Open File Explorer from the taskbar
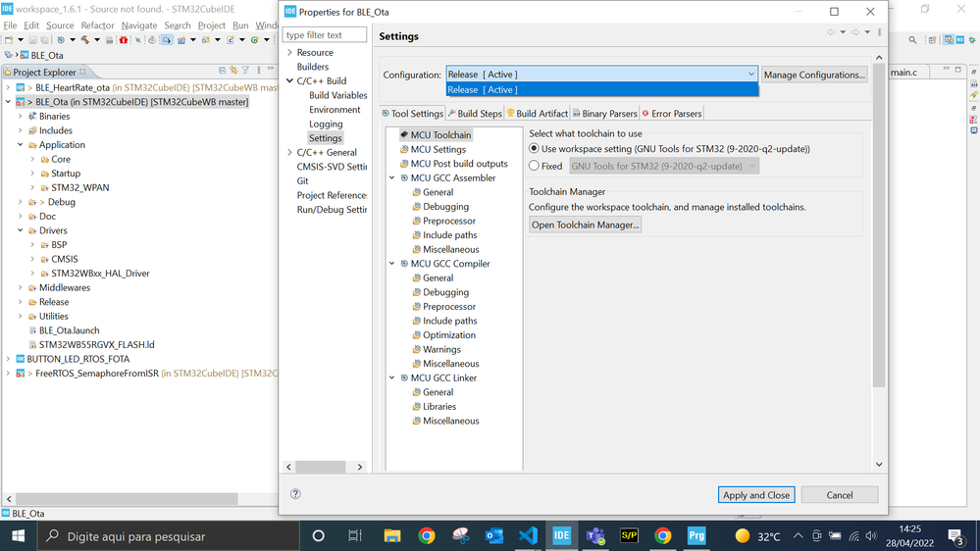This screenshot has width=980, height=551. (x=391, y=536)
